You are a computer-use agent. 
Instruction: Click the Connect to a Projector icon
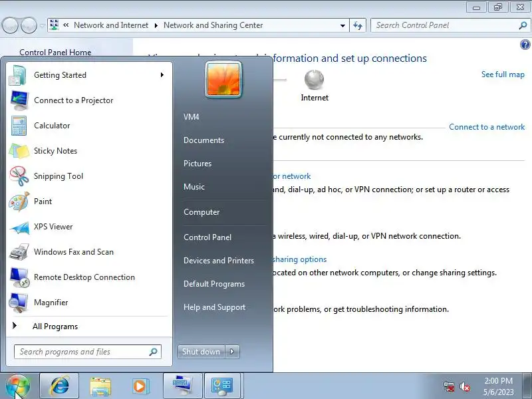click(x=19, y=100)
